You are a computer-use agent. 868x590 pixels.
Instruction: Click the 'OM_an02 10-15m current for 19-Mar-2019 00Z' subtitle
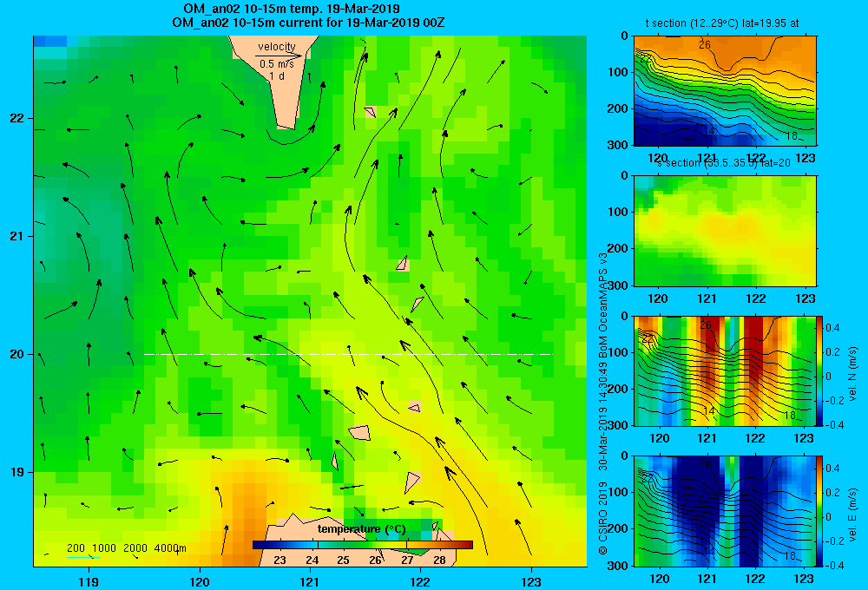pos(308,23)
